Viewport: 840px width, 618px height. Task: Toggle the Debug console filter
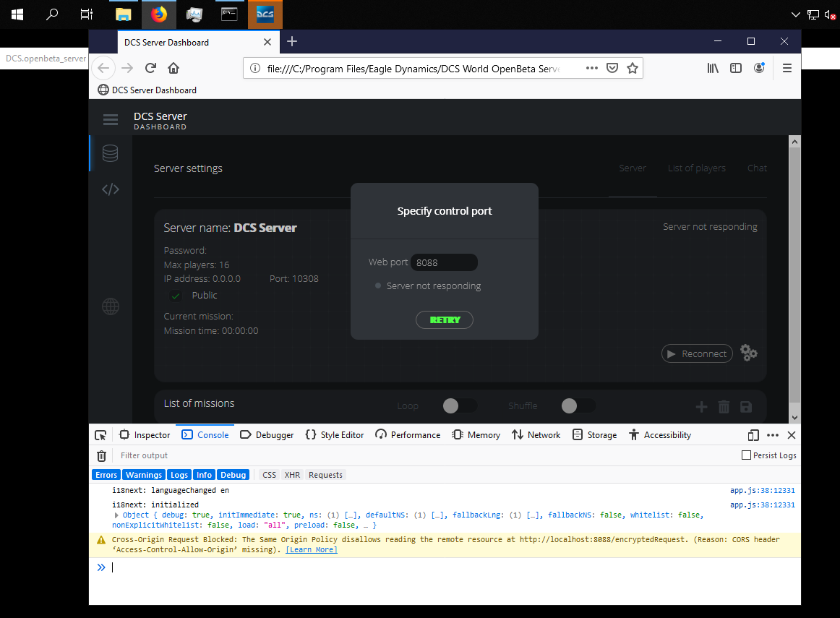pyautogui.click(x=233, y=475)
